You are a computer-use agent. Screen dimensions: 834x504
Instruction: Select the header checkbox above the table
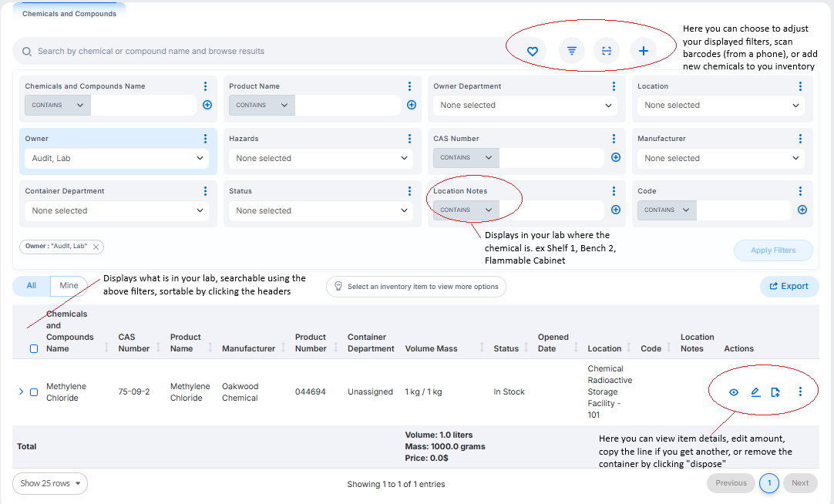33,348
